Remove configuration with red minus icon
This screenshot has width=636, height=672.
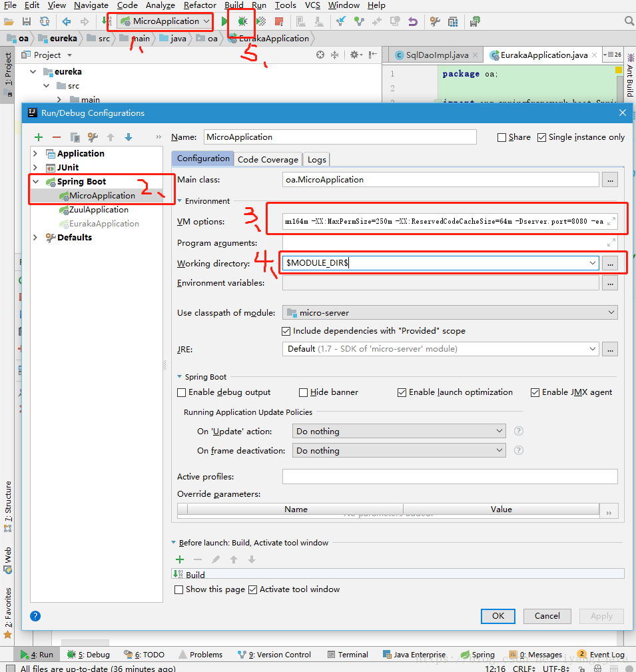pyautogui.click(x=57, y=137)
